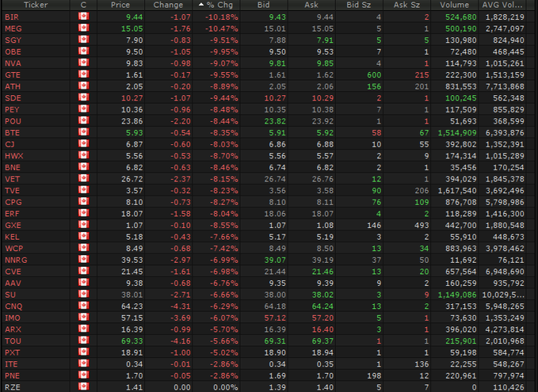Click the Canada flag in BNE row

point(83,166)
